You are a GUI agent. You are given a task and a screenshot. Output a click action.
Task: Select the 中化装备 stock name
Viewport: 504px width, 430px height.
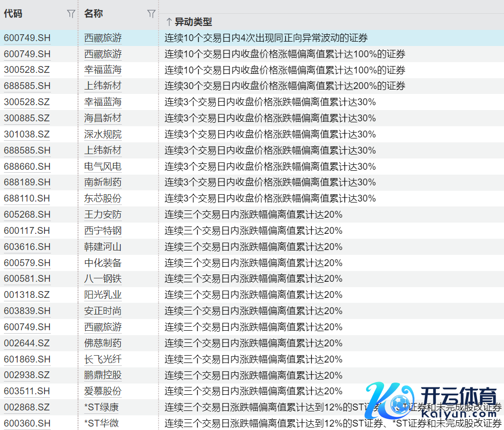[103, 263]
